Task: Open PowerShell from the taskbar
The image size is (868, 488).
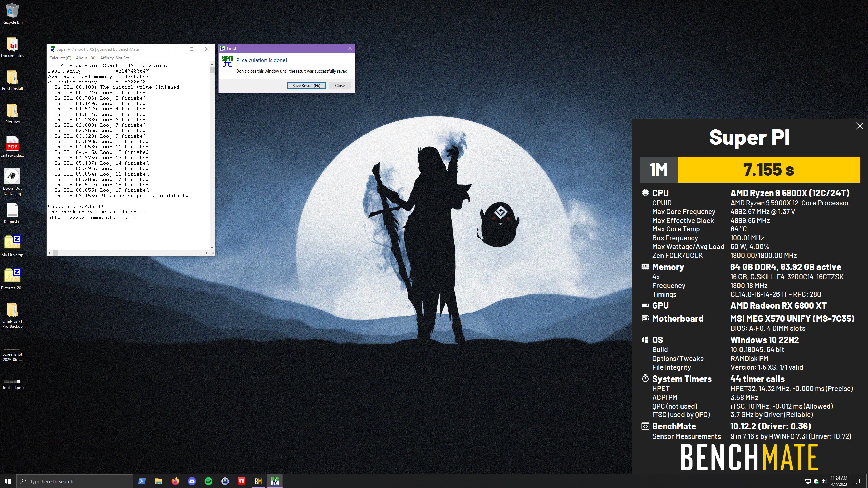Action: pos(142,481)
